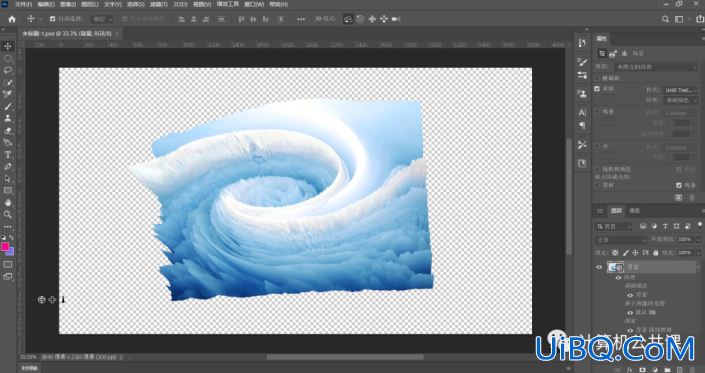Open the 滤镜(T) menu
Image resolution: width=705 pixels, height=373 pixels.
pyautogui.click(x=158, y=4)
